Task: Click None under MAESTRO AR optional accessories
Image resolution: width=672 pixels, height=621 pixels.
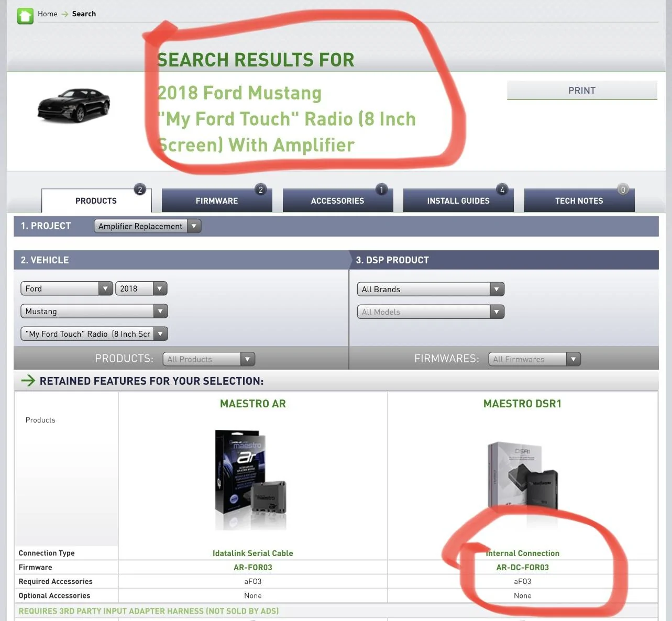Action: click(x=253, y=595)
